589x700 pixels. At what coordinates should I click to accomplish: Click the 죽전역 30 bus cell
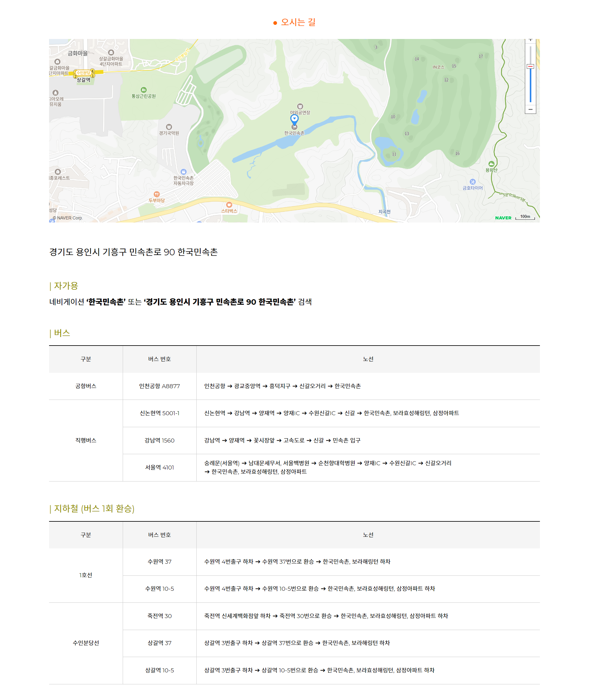click(160, 616)
